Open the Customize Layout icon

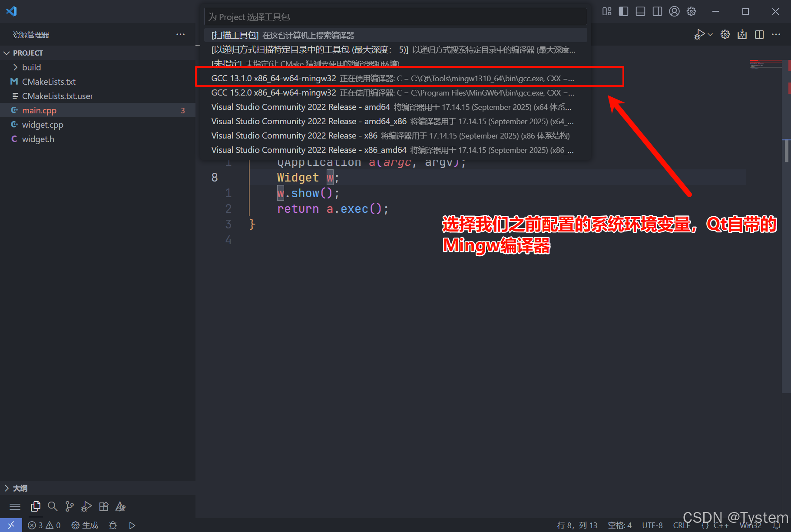click(607, 11)
